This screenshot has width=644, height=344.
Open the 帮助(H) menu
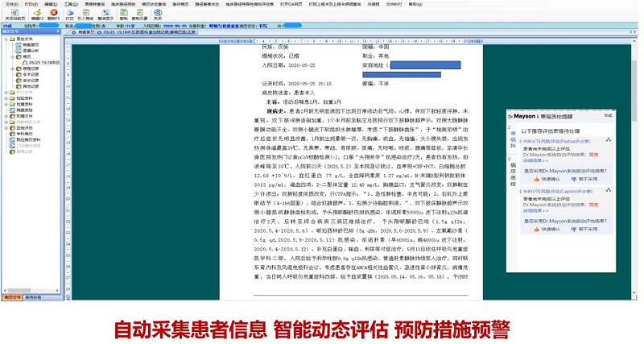[x=415, y=4]
